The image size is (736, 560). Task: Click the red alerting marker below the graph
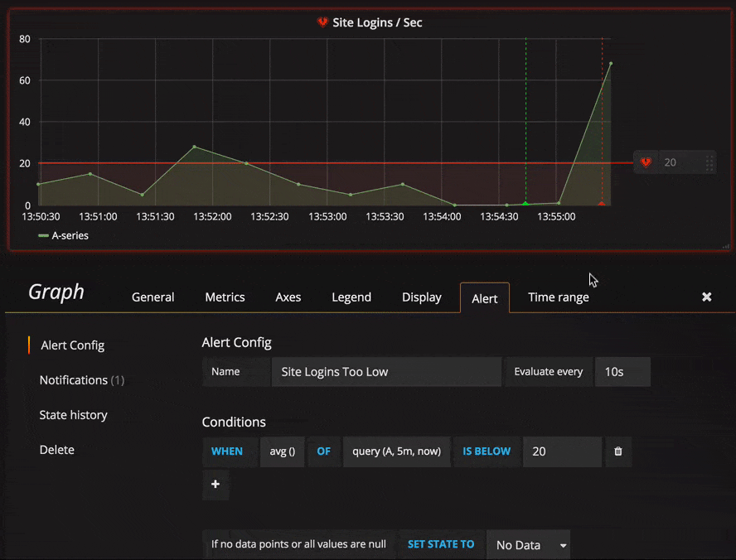click(603, 203)
